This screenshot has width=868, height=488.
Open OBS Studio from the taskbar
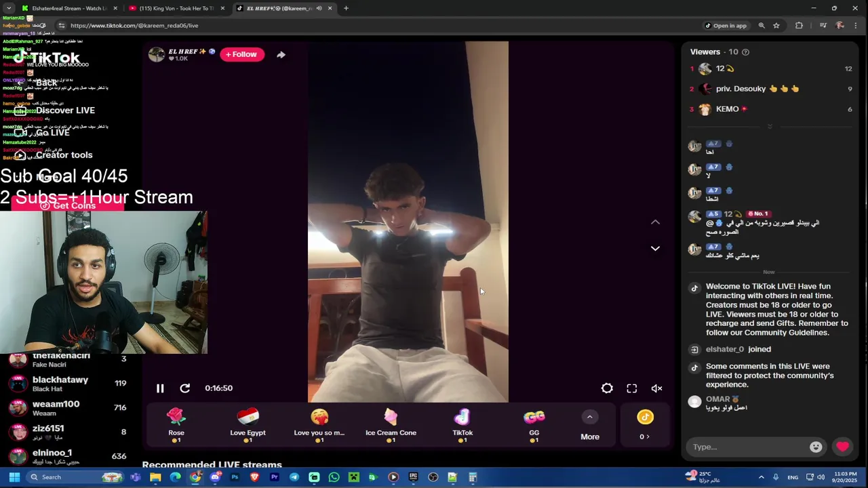pos(433,477)
